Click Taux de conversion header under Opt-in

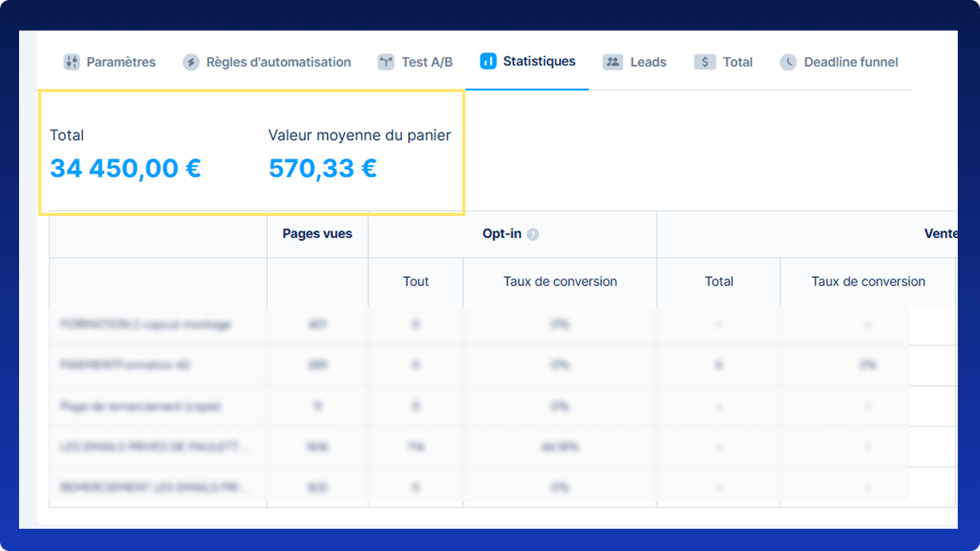tap(560, 281)
